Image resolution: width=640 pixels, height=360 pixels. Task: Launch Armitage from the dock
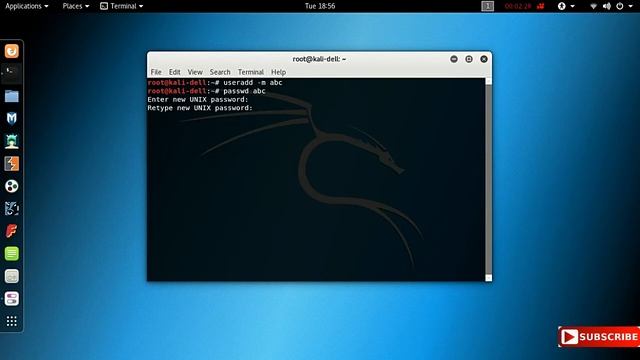click(11, 141)
